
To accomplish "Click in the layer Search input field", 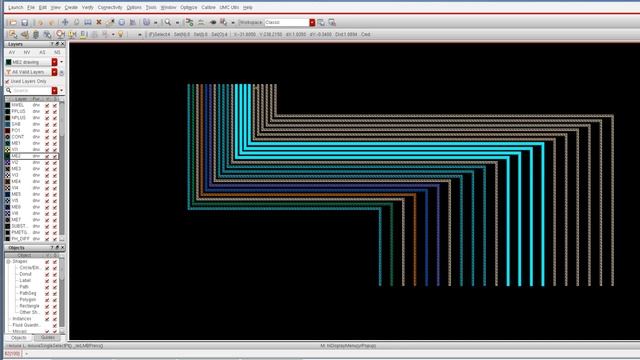I will pyautogui.click(x=31, y=90).
